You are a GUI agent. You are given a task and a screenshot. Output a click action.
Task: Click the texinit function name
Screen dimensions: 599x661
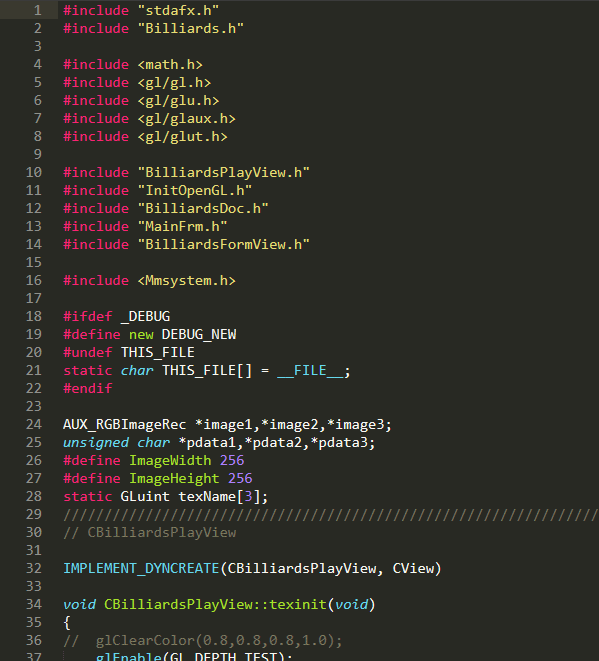pyautogui.click(x=298, y=605)
